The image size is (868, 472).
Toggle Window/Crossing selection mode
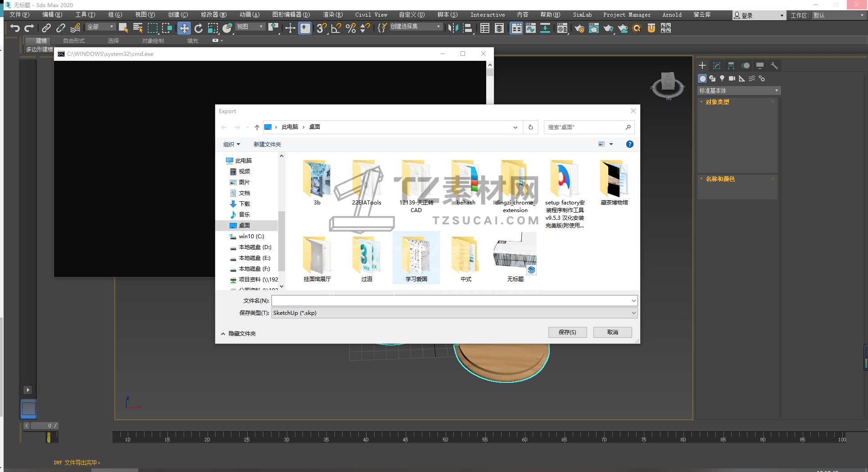pos(167,28)
